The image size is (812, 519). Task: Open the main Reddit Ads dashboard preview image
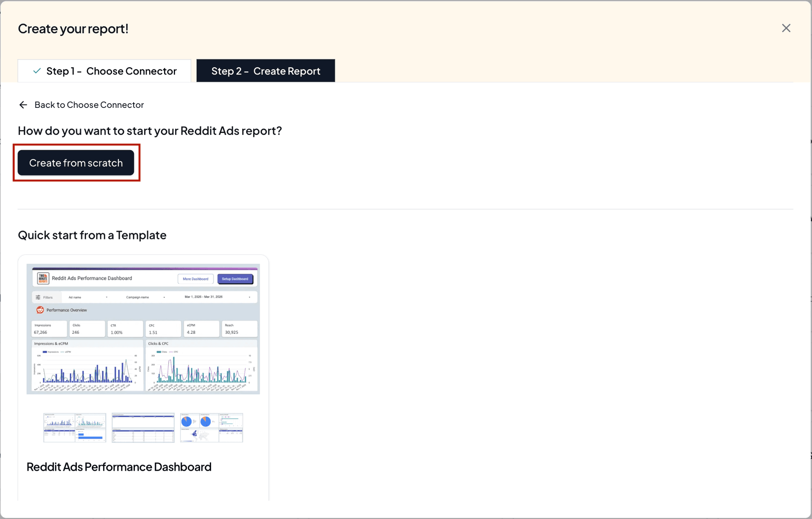tap(143, 329)
